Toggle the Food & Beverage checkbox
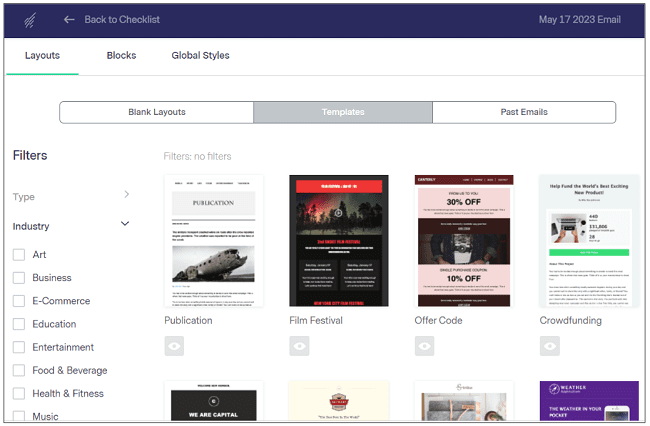This screenshot has width=650, height=426. [19, 370]
